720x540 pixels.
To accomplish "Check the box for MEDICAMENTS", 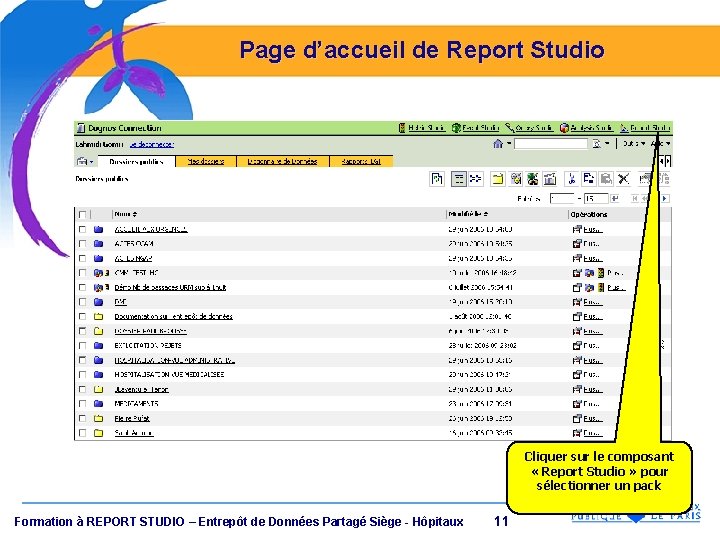I will [x=82, y=404].
